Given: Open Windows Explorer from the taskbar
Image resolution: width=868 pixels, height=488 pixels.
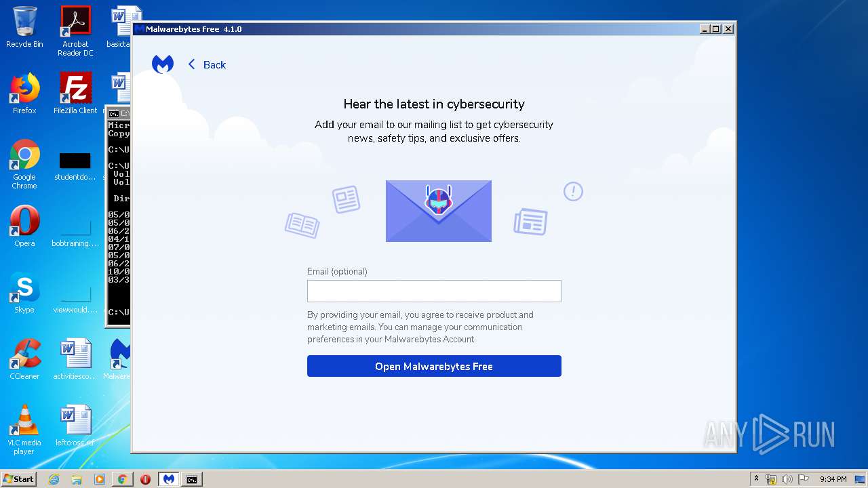Looking at the screenshot, I should (77, 479).
